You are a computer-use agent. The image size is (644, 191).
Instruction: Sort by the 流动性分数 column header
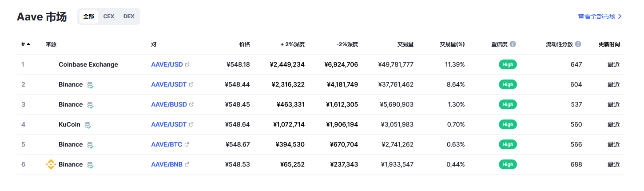[x=559, y=44]
